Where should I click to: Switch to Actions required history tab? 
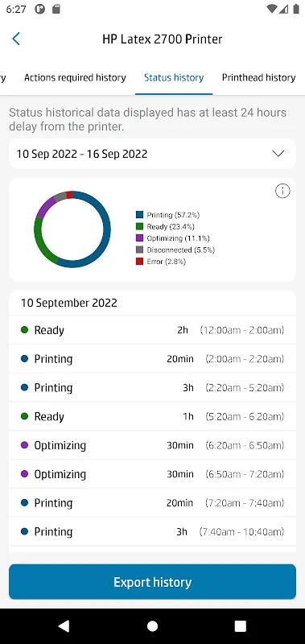pos(75,77)
